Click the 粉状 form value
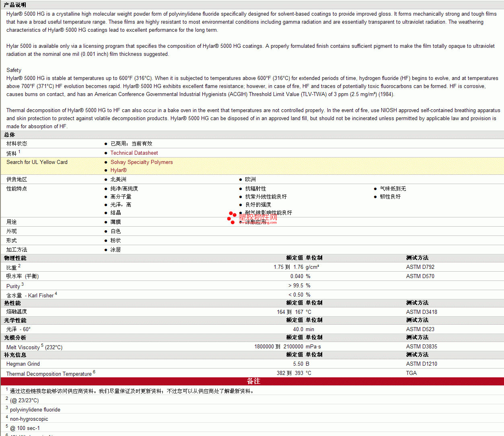Screen dimensions: 504x436 point(116,240)
